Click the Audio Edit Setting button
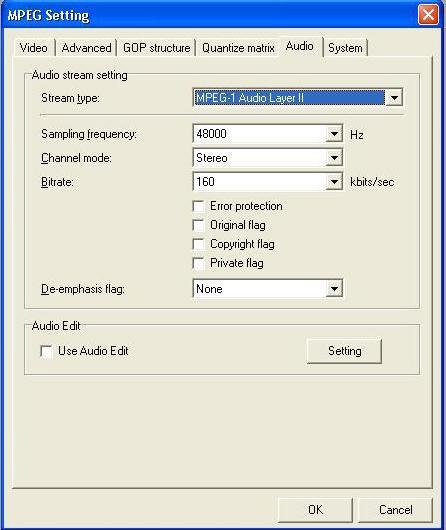Image resolution: width=446 pixels, height=530 pixels. pos(344,351)
